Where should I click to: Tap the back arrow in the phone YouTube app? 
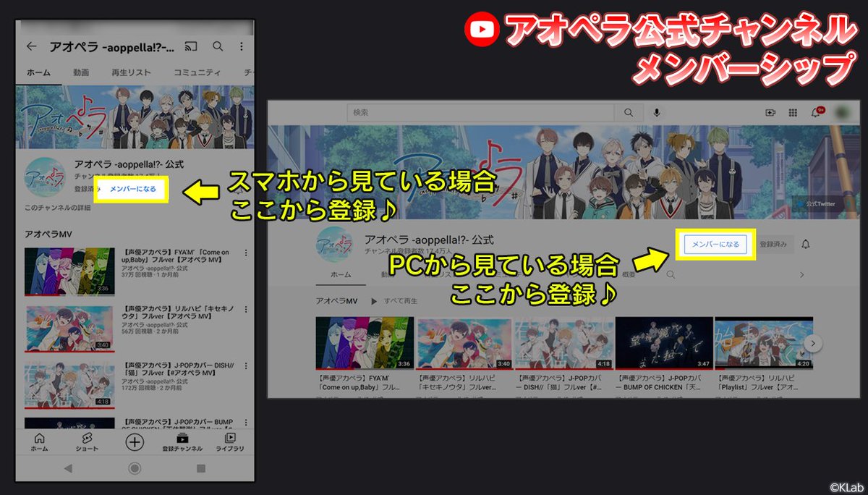[x=31, y=46]
